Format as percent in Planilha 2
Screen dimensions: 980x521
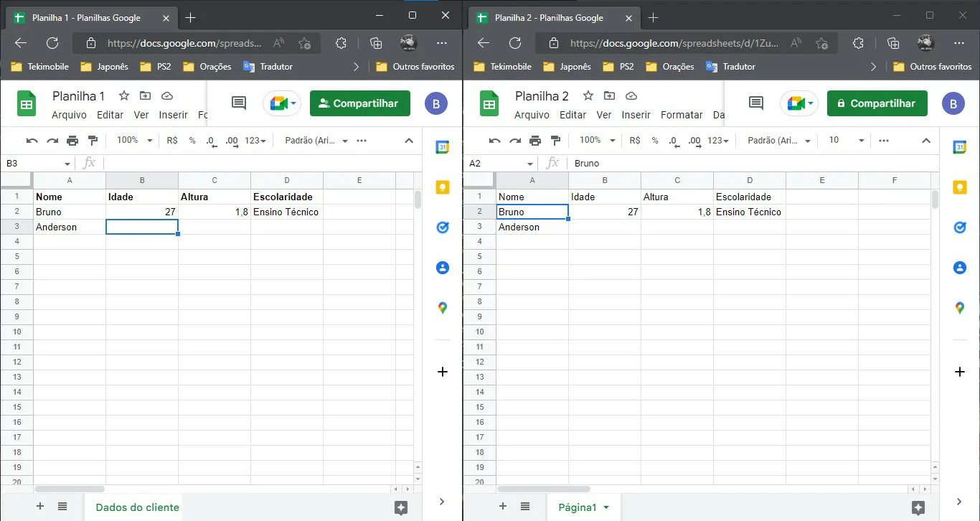tap(655, 141)
